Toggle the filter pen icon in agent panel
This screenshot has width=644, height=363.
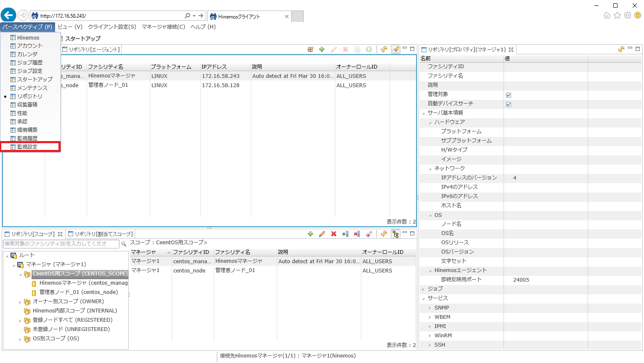coord(395,49)
